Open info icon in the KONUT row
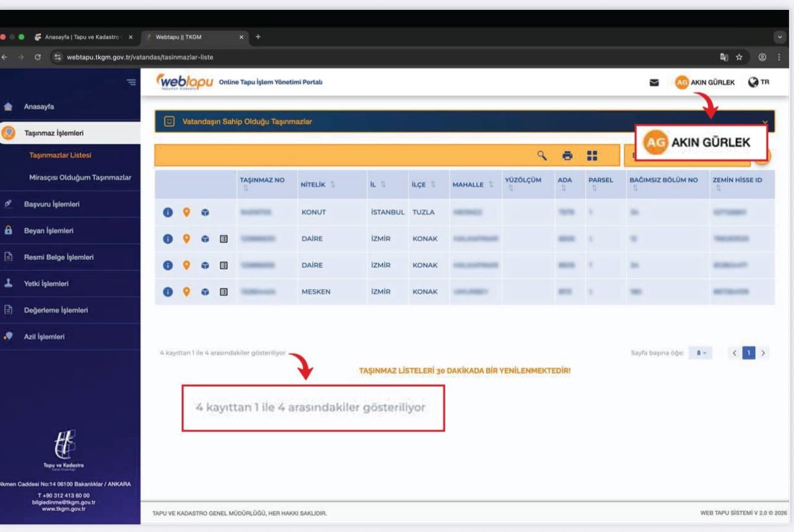Image resolution: width=794 pixels, height=532 pixels. pos(168,212)
